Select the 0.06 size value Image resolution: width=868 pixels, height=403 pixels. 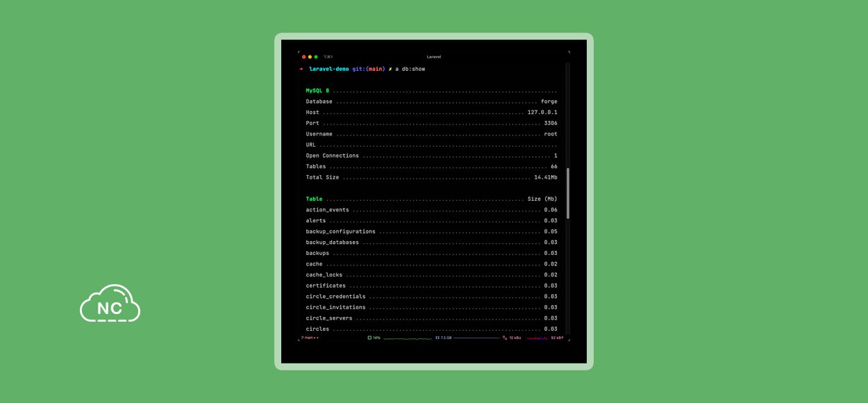point(551,210)
